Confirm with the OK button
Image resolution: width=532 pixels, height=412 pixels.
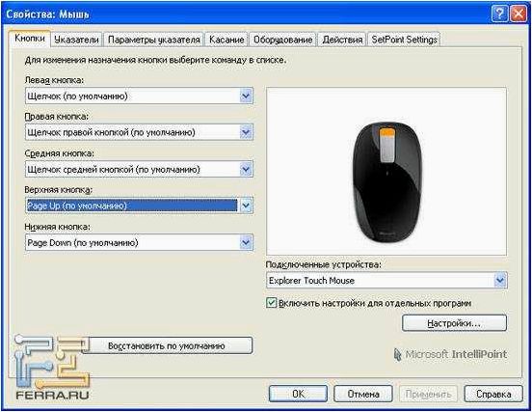[x=298, y=394]
